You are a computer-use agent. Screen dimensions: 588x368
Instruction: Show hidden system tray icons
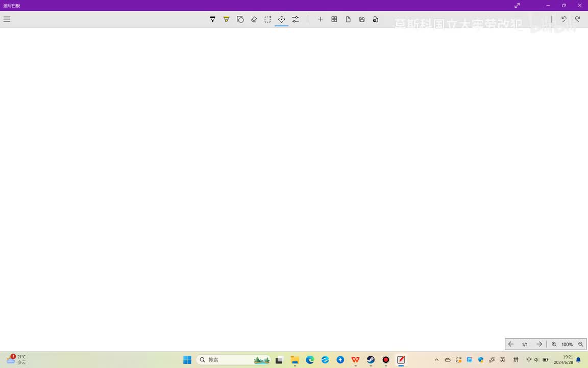click(x=436, y=360)
